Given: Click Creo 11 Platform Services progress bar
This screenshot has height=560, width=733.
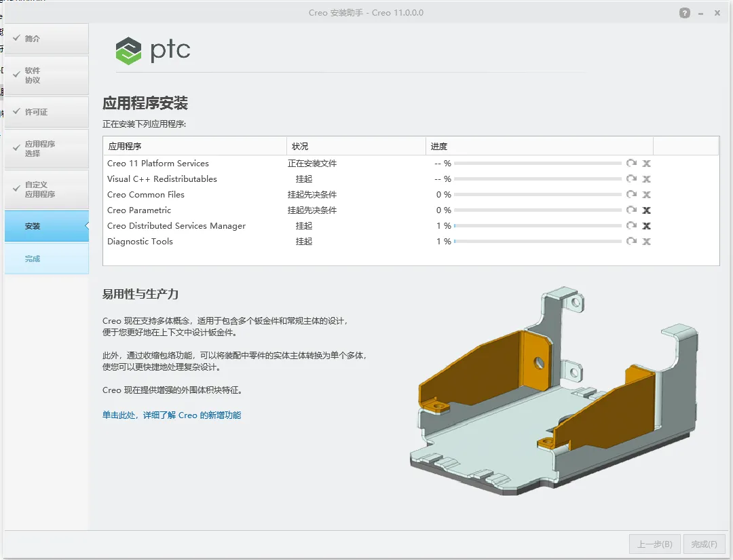Looking at the screenshot, I should [x=538, y=164].
